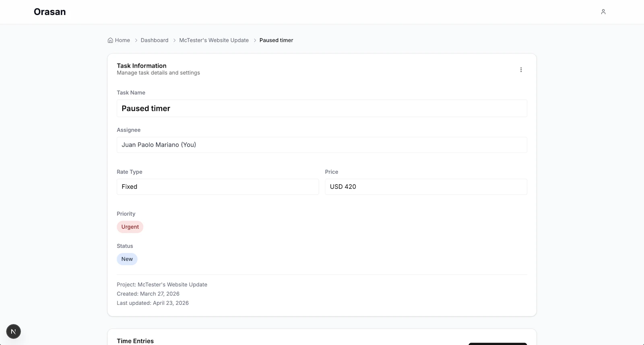
Task: Select the 'Manage task details and settings' subtitle
Action: pyautogui.click(x=158, y=73)
